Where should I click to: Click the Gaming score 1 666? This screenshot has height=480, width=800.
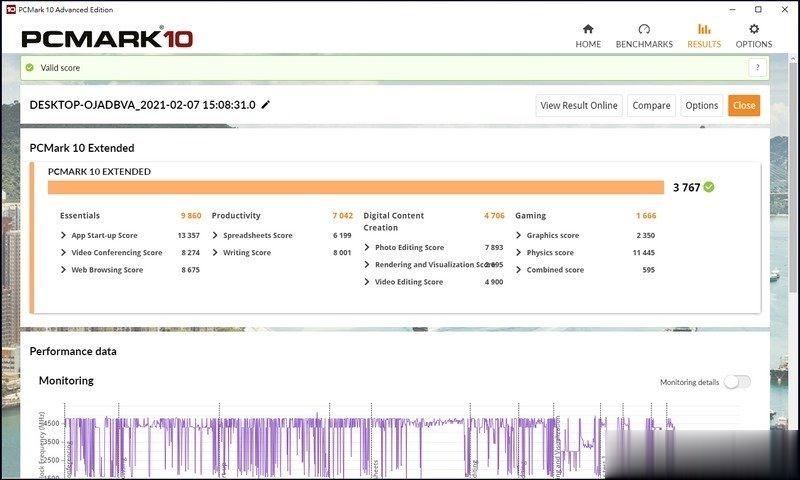(646, 216)
